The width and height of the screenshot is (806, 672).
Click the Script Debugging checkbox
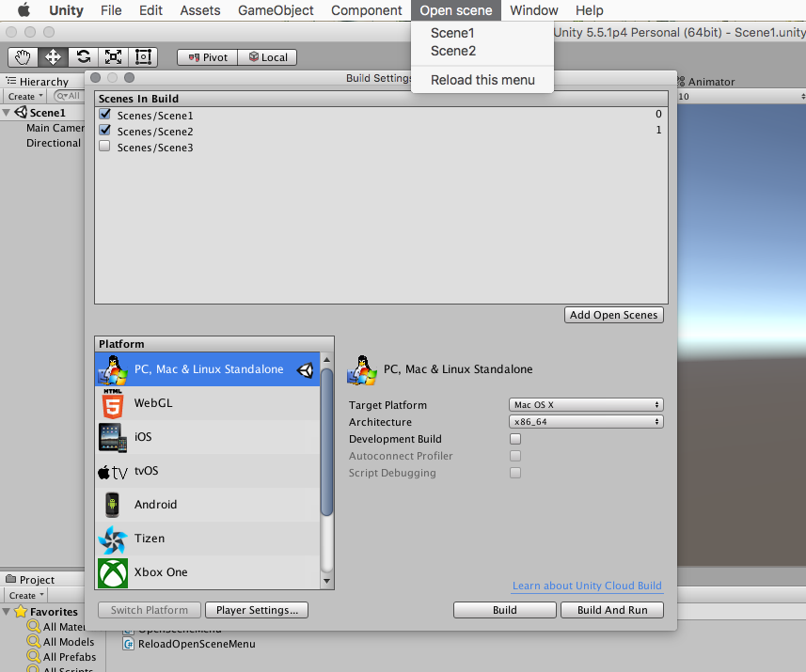tap(515, 473)
